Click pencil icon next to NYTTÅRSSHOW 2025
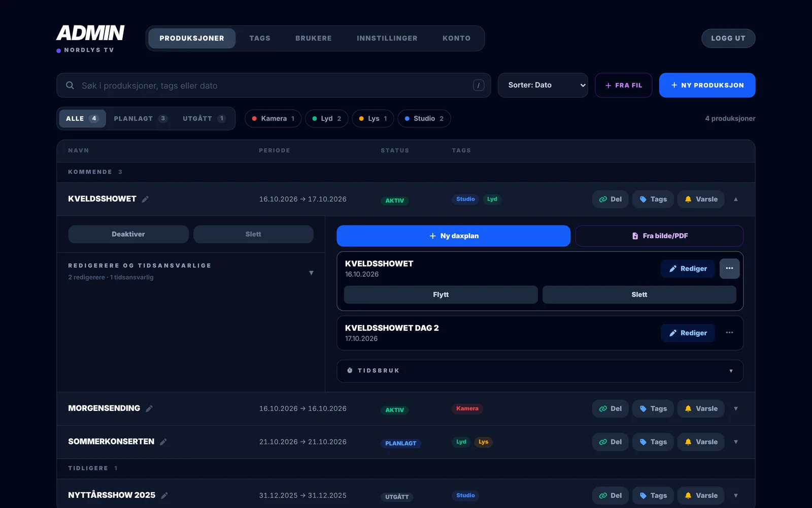812x508 pixels. [164, 495]
